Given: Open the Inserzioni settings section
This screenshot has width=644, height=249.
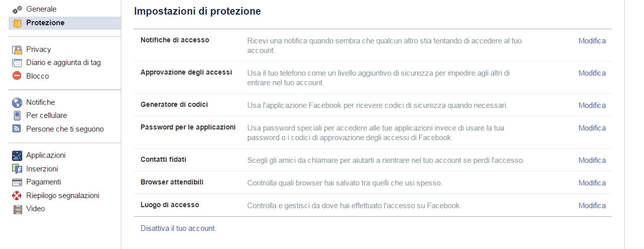Looking at the screenshot, I should coord(42,169).
